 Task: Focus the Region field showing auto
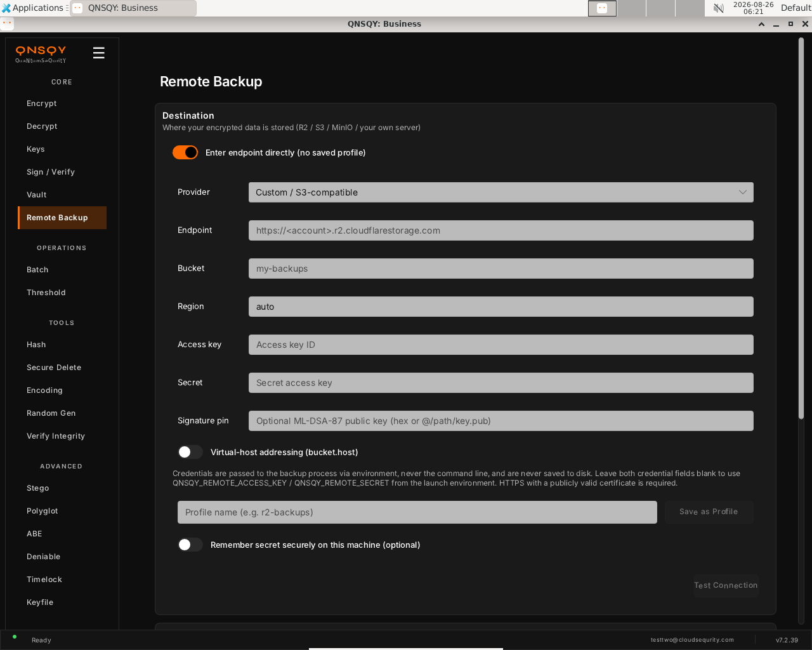(501, 307)
